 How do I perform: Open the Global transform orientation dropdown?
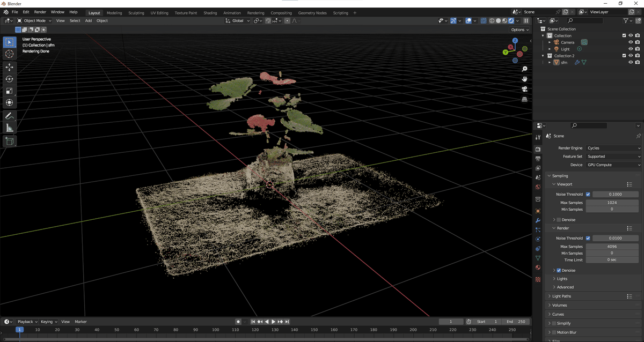(x=238, y=21)
